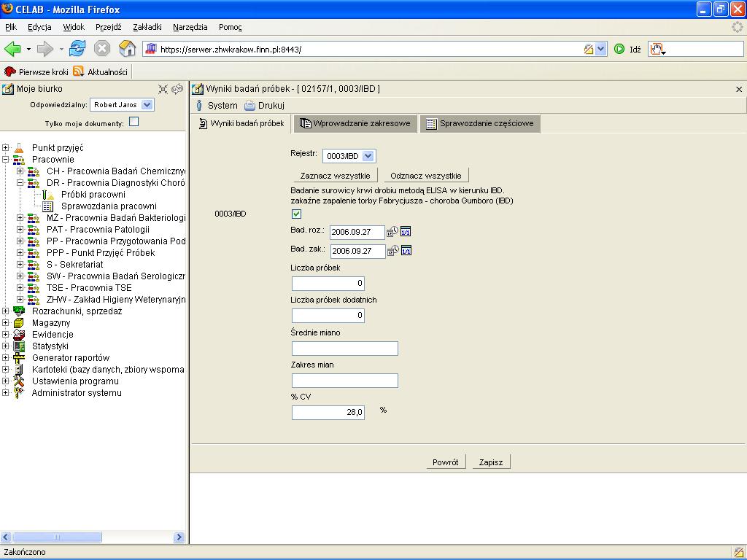Click the Liczba próbek input field
This screenshot has height=560, width=747.
tap(328, 284)
